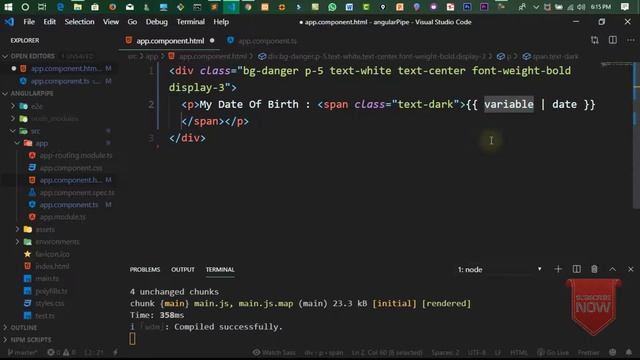Click the line and column position indicator
The width and height of the screenshot is (640, 360).
pyautogui.click(x=387, y=352)
